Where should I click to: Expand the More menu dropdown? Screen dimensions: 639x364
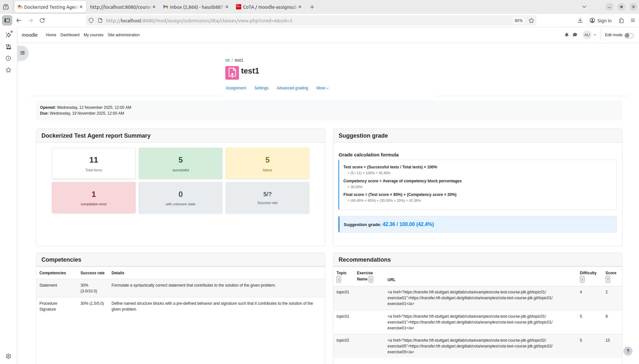322,88
